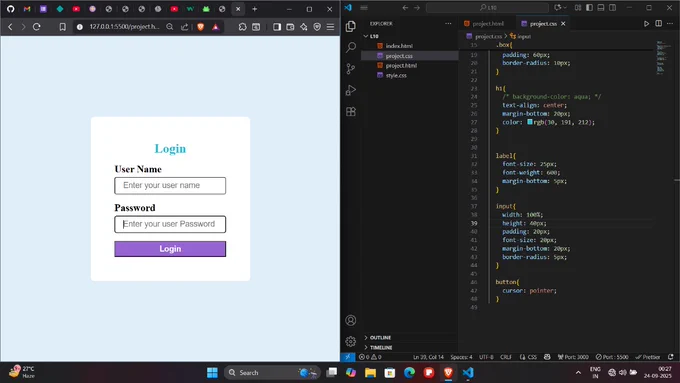Open project.html from Explorer tree
The height and width of the screenshot is (383, 680).
pos(401,65)
